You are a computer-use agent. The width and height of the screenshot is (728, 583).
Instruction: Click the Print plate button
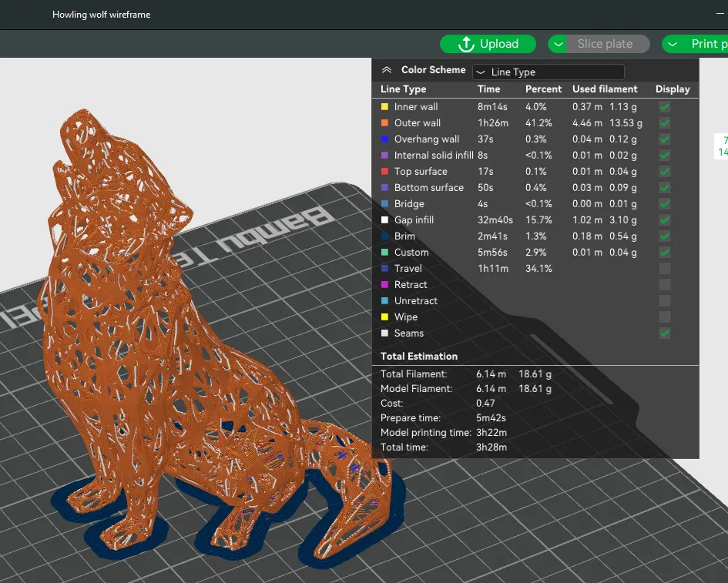click(706, 44)
